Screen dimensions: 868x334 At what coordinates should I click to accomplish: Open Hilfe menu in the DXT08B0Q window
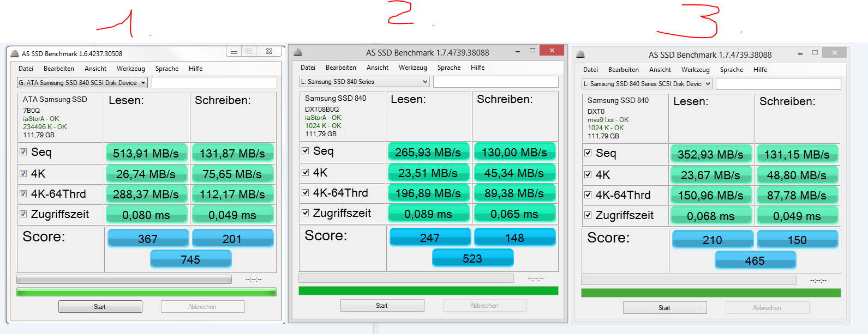coord(477,68)
